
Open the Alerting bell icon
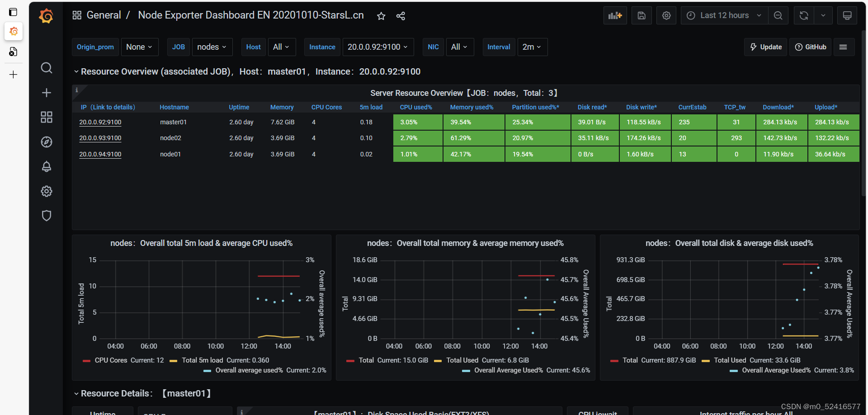tap(46, 166)
